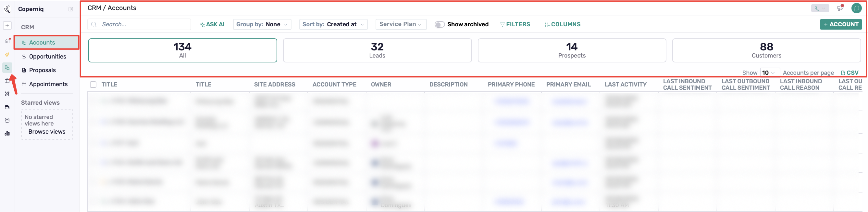This screenshot has width=868, height=212.
Task: Open the Filters panel
Action: click(515, 24)
